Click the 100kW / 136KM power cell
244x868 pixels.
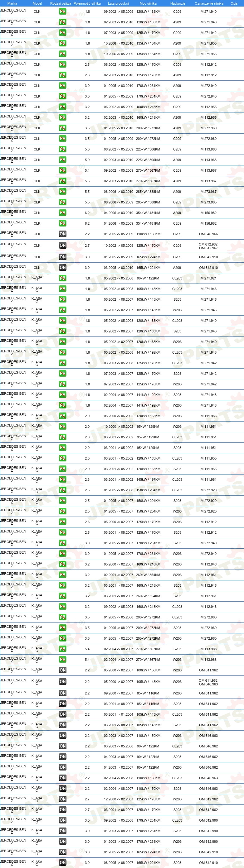pos(149,670)
